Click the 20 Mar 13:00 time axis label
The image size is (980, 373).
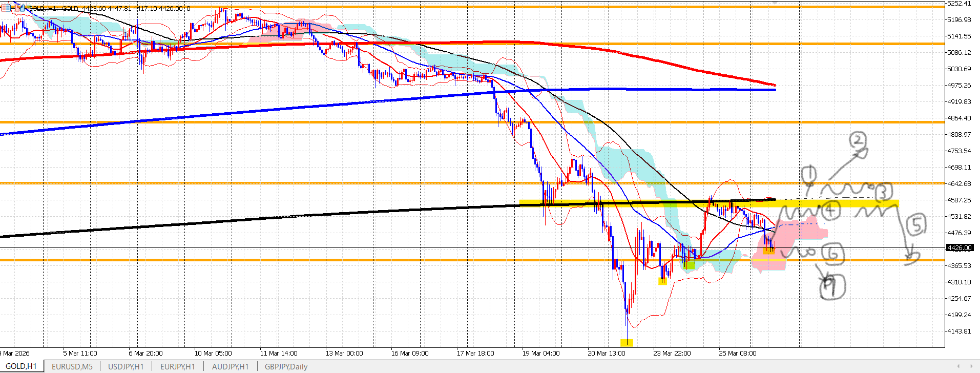[x=606, y=353]
